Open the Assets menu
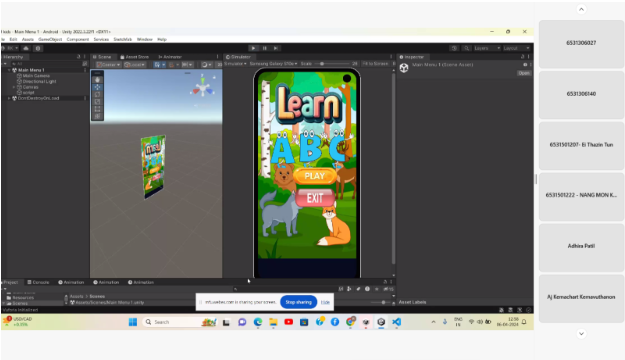The image size is (625, 360). click(x=28, y=39)
